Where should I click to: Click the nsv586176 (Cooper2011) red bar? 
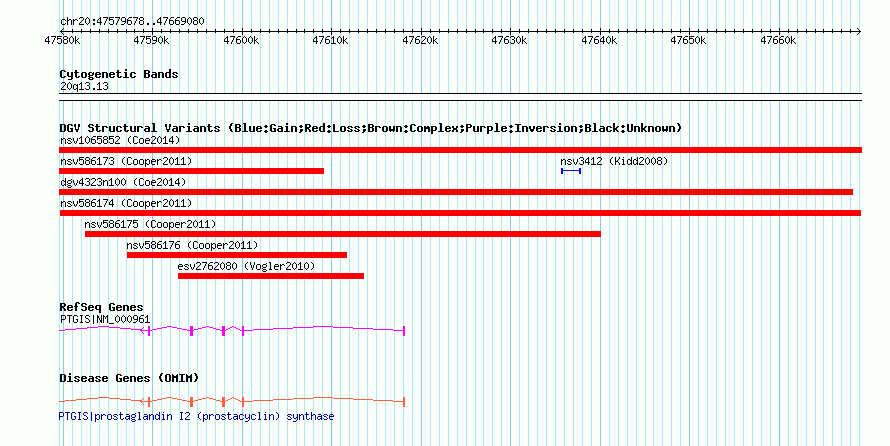(237, 255)
